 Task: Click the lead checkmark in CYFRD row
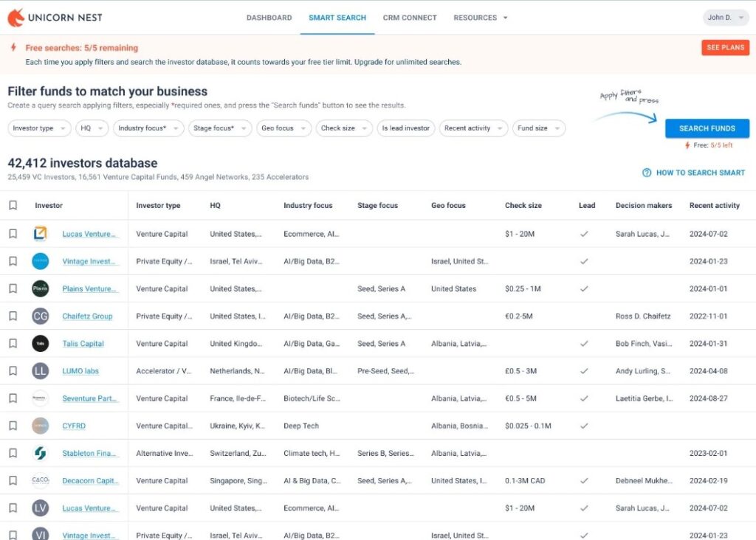[x=584, y=426]
